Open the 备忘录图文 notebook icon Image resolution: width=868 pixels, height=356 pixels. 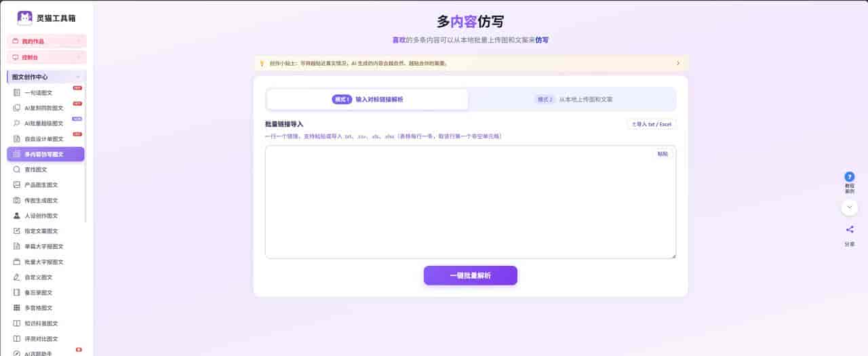[17, 293]
